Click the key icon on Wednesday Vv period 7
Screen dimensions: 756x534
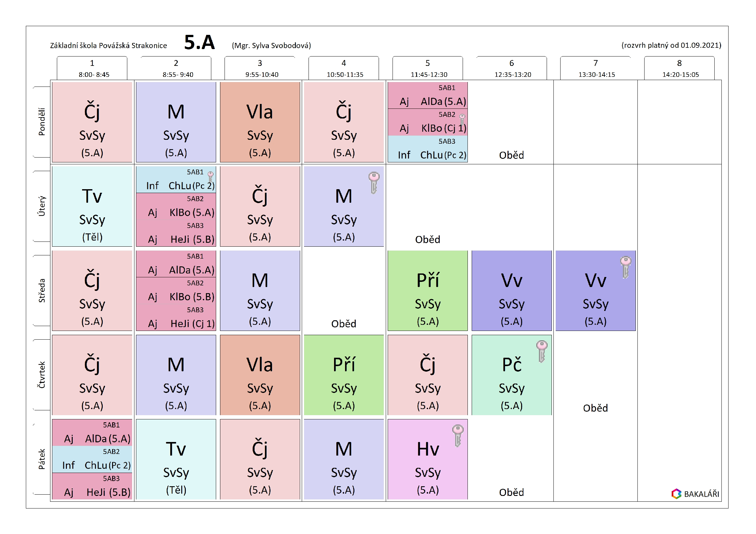[625, 267]
